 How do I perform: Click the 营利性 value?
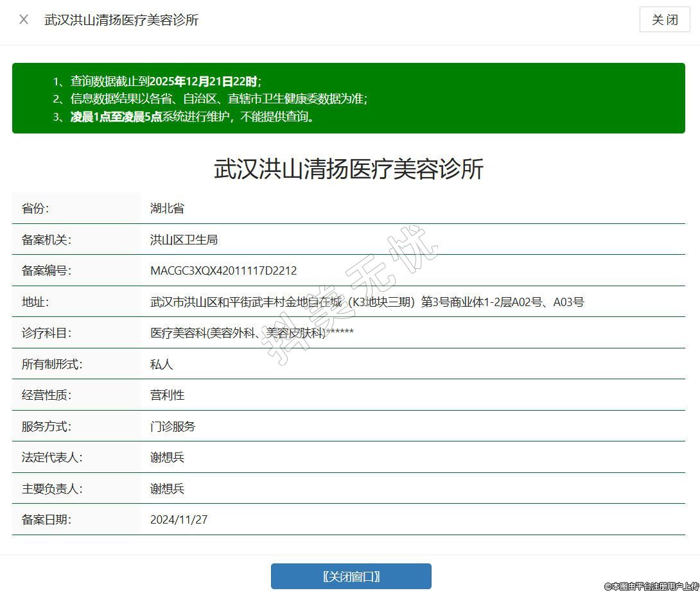(167, 395)
